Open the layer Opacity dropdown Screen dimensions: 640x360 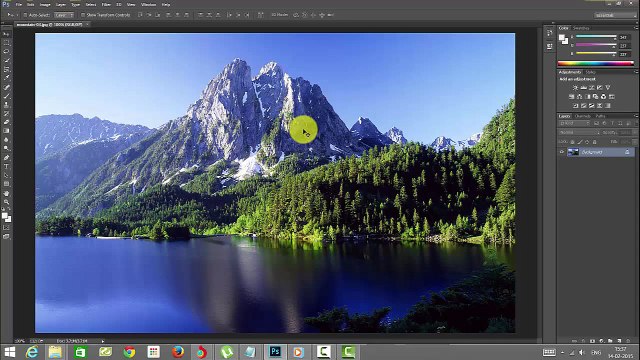pos(636,133)
